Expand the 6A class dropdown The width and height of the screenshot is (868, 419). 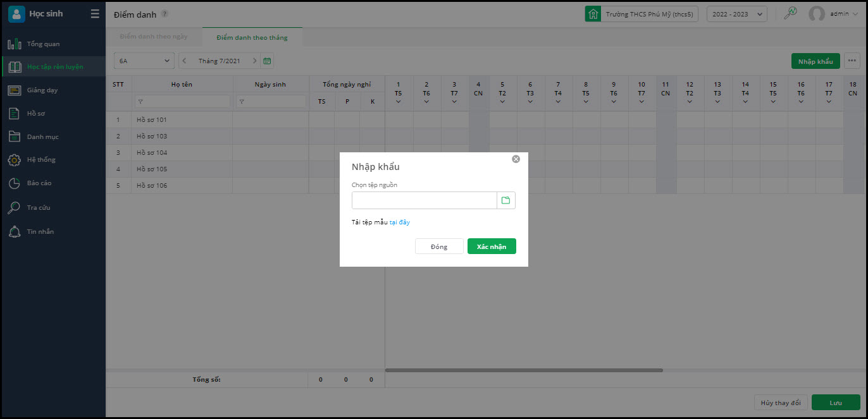coord(144,61)
